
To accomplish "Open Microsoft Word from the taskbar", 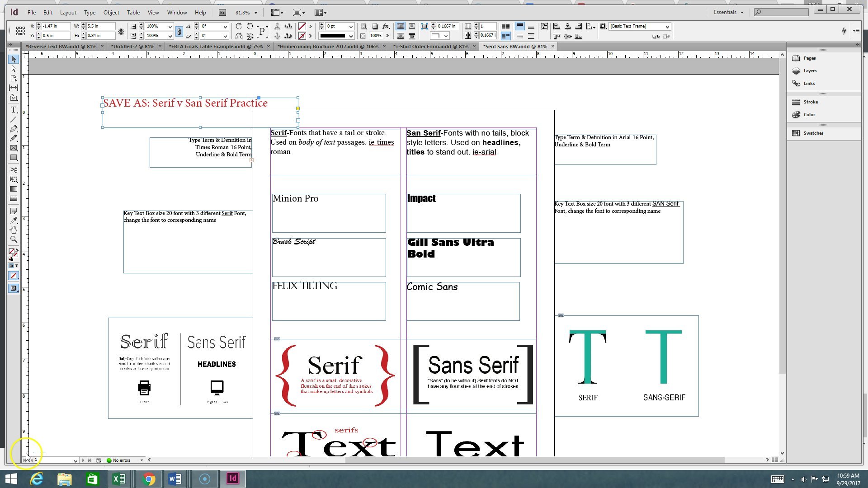I will click(175, 479).
